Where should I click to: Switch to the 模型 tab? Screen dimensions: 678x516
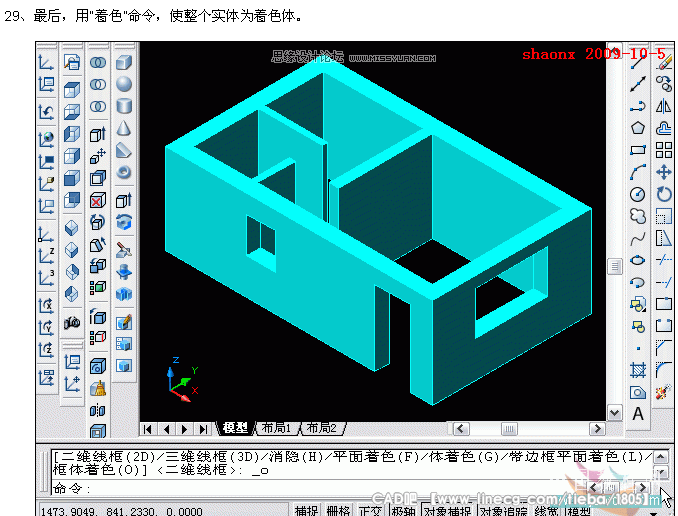tap(235, 428)
